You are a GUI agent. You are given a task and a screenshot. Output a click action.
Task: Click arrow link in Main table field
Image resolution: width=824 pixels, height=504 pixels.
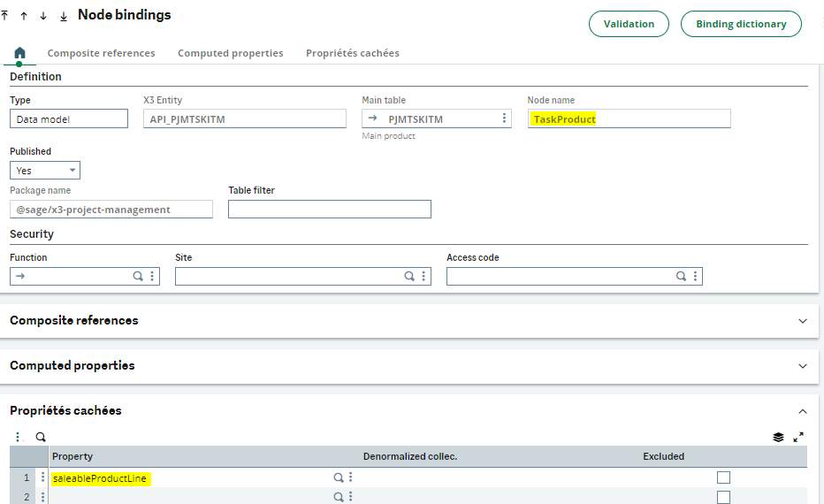372,118
